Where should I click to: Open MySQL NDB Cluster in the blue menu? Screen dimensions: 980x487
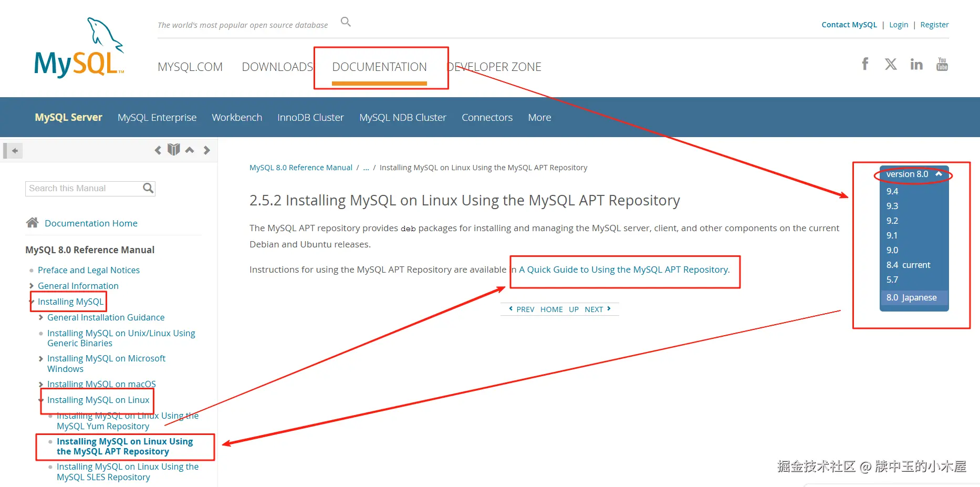pos(403,117)
